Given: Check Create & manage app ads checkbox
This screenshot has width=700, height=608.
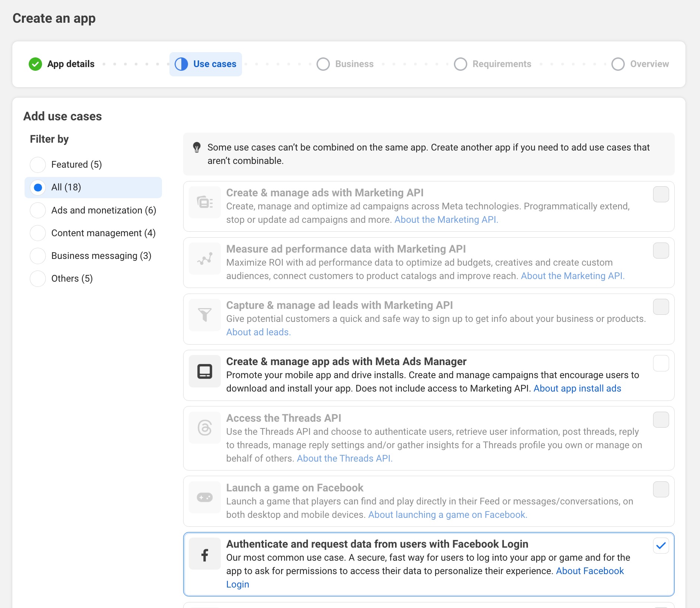Looking at the screenshot, I should tap(661, 363).
